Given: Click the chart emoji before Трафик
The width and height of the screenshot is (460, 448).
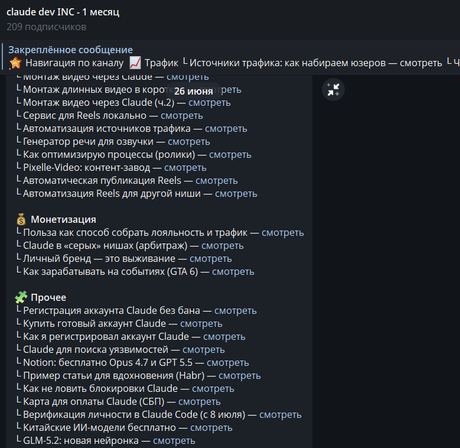Looking at the screenshot, I should (x=135, y=63).
